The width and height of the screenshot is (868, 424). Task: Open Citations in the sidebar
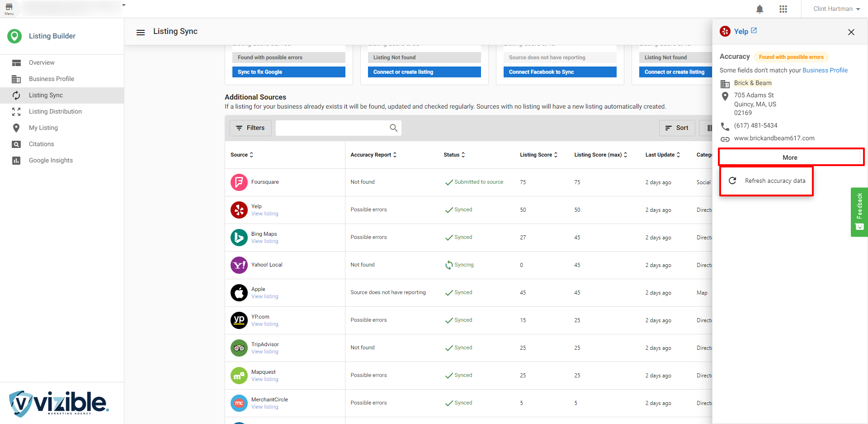pyautogui.click(x=41, y=144)
